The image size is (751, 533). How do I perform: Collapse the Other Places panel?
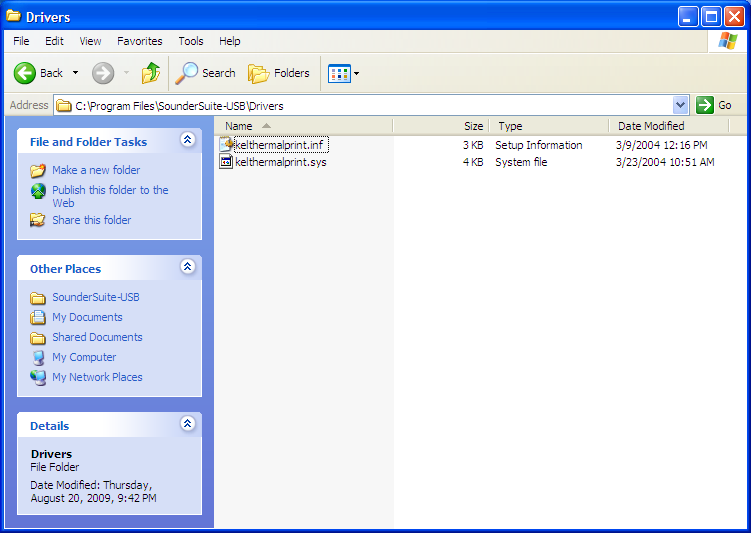pos(187,267)
